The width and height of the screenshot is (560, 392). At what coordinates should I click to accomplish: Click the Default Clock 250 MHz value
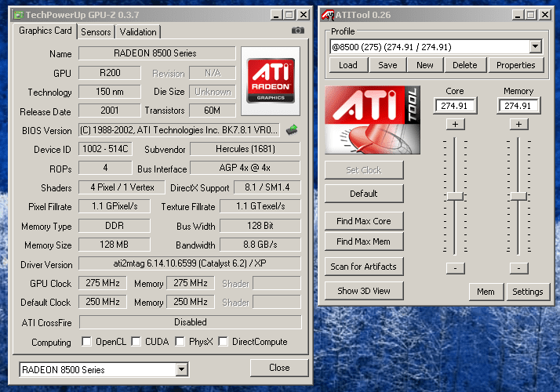tap(103, 302)
